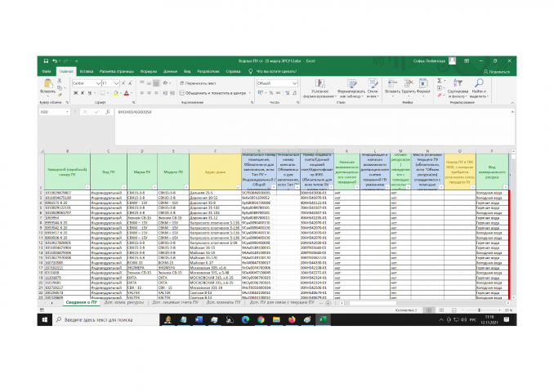Image resolution: width=554 pixels, height=392 pixels.
Task: Open the Name Box dropdown
Action: pos(67,112)
